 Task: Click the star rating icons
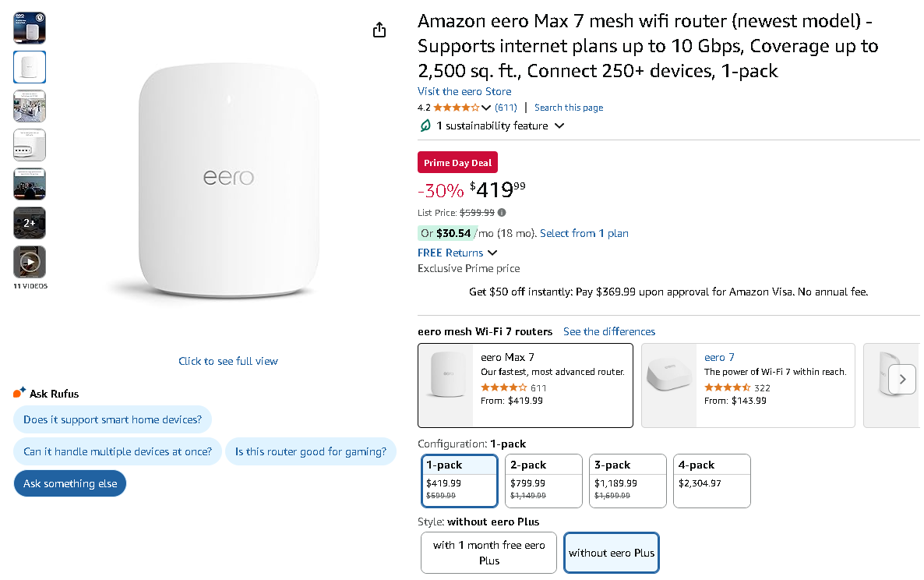tap(457, 108)
